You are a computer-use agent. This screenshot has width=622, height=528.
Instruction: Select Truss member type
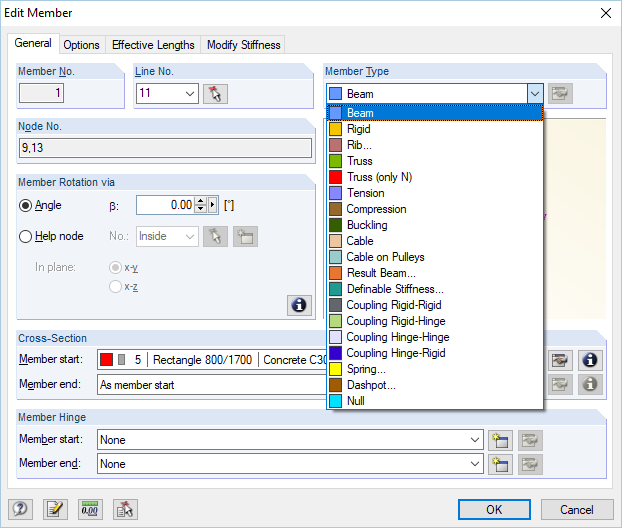[435, 161]
